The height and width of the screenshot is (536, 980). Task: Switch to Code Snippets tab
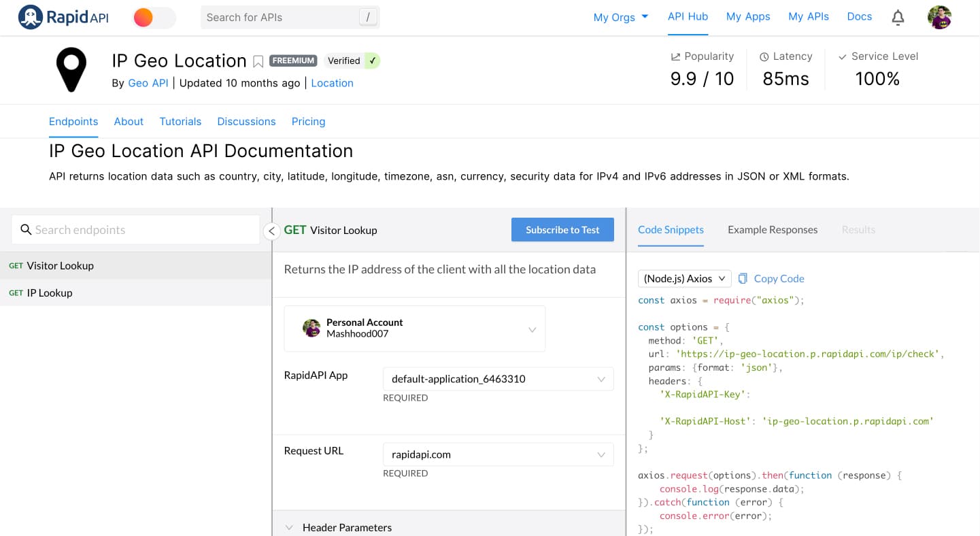pyautogui.click(x=671, y=230)
